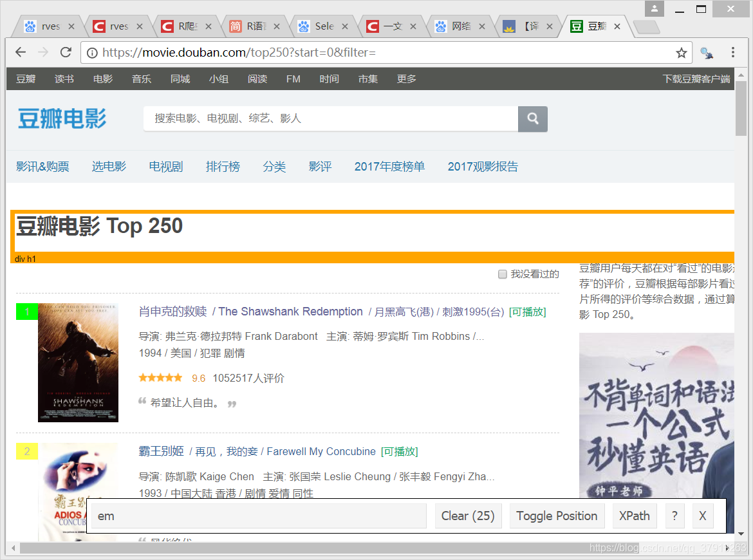Open the 分类 link

click(274, 167)
